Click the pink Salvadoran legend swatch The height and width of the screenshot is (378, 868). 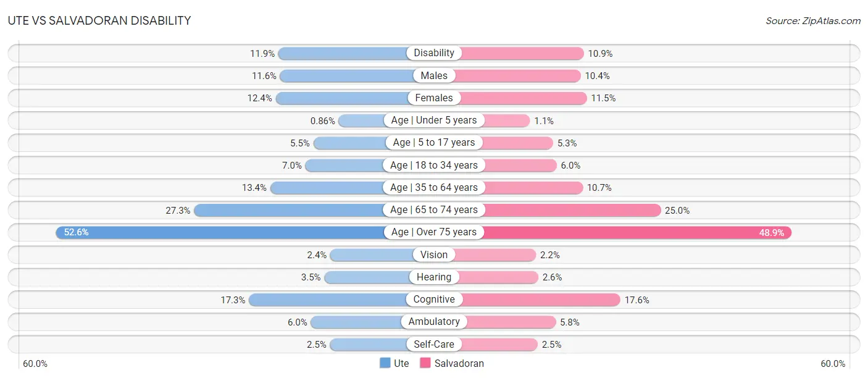(x=425, y=363)
